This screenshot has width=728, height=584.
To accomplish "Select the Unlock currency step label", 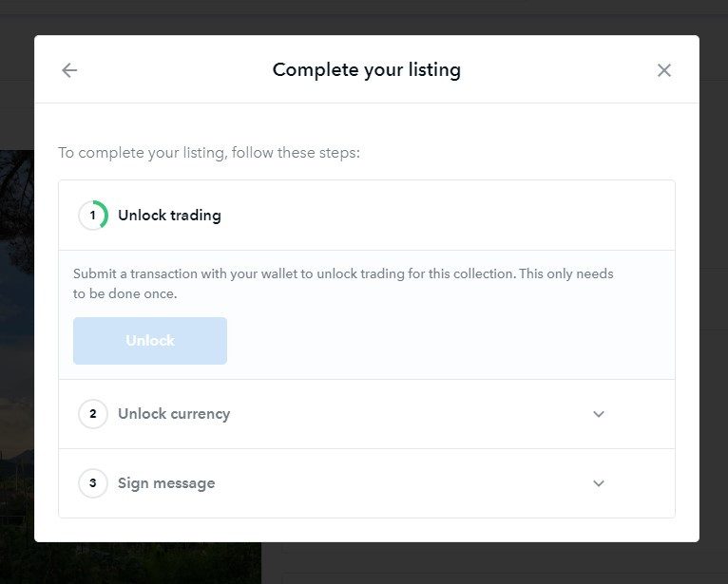I will pos(174,414).
